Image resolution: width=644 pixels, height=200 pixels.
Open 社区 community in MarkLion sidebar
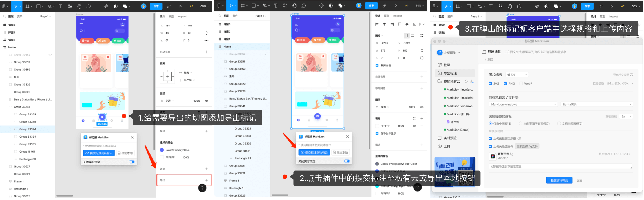pos(447,65)
